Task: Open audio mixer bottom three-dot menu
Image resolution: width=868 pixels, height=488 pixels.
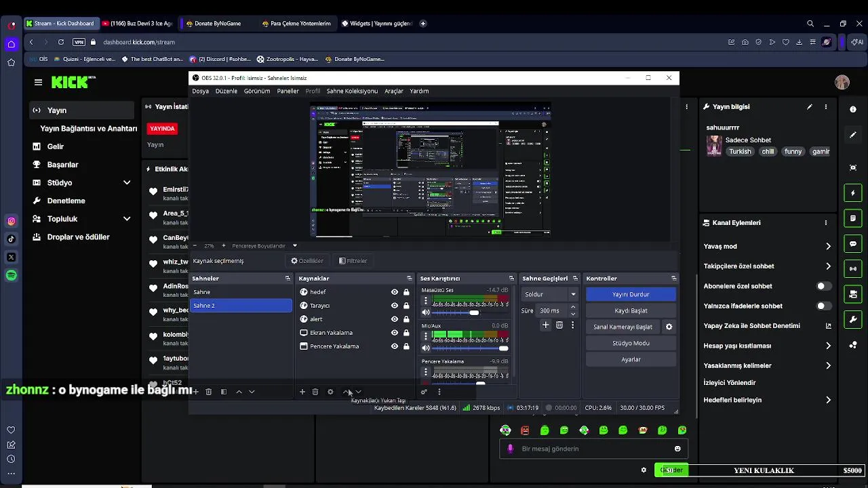Action: click(x=439, y=392)
